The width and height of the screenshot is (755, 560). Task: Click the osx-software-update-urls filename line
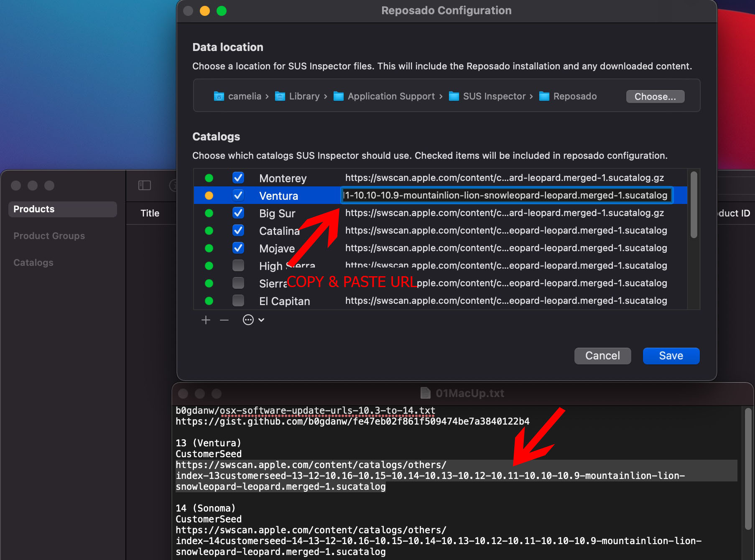coord(305,411)
